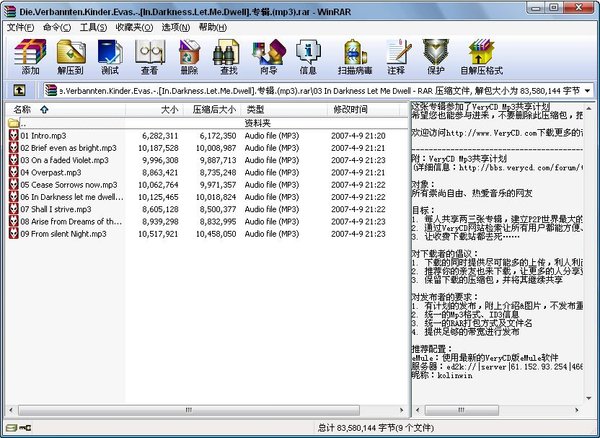Sort by Name (名称) column header

[x=65, y=110]
